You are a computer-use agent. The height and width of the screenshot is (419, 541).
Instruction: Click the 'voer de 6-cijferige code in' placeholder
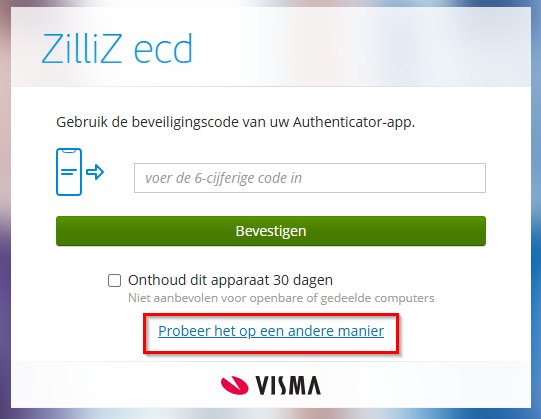click(223, 178)
